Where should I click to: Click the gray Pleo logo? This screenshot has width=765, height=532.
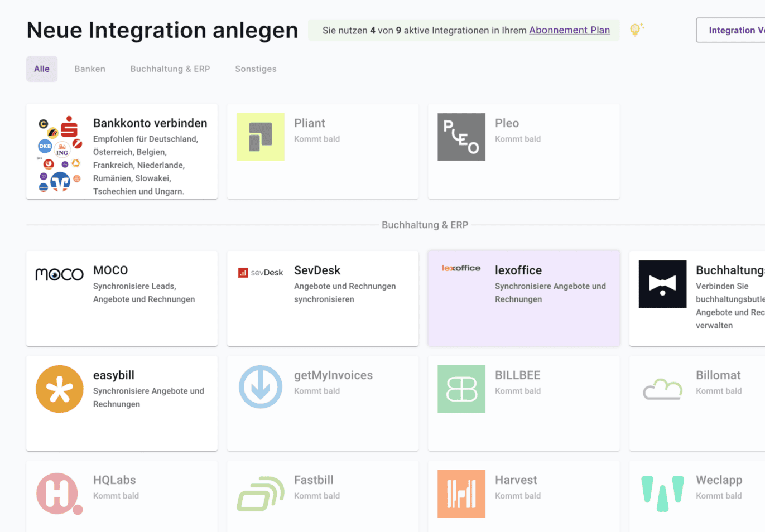(x=461, y=137)
